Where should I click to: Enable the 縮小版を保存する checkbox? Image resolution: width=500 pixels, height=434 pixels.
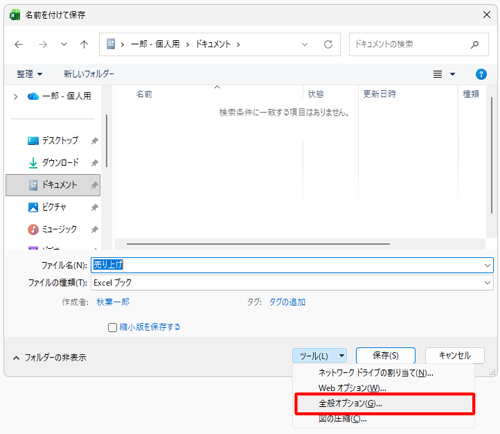pyautogui.click(x=112, y=327)
